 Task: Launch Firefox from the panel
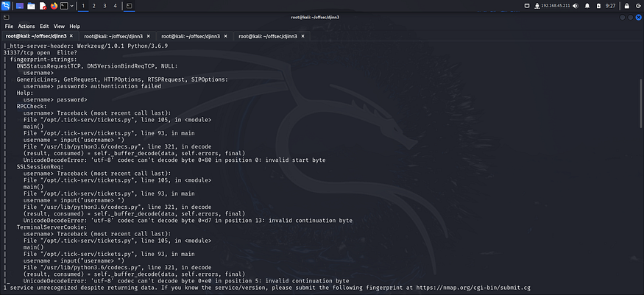(54, 6)
